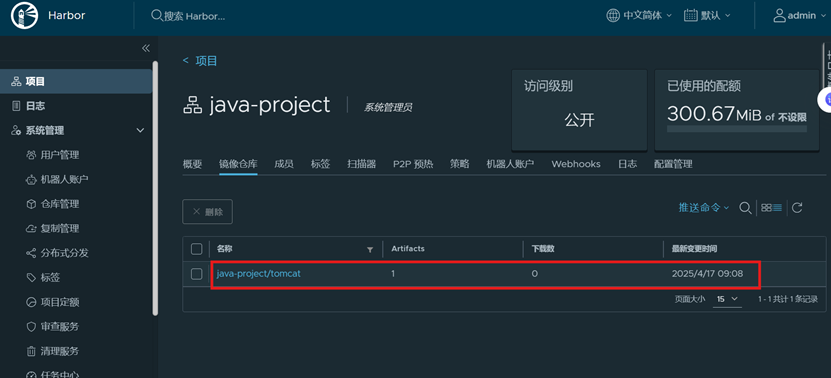Click the 机器人账户 robot icon in sidebar
831x378 pixels.
coord(31,180)
